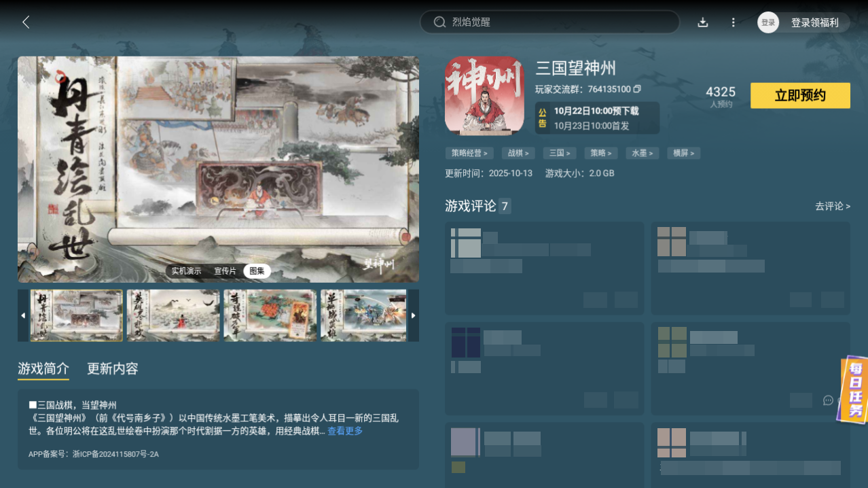868x488 pixels.
Task: Open the 策略经营 category tag
Action: pos(469,153)
